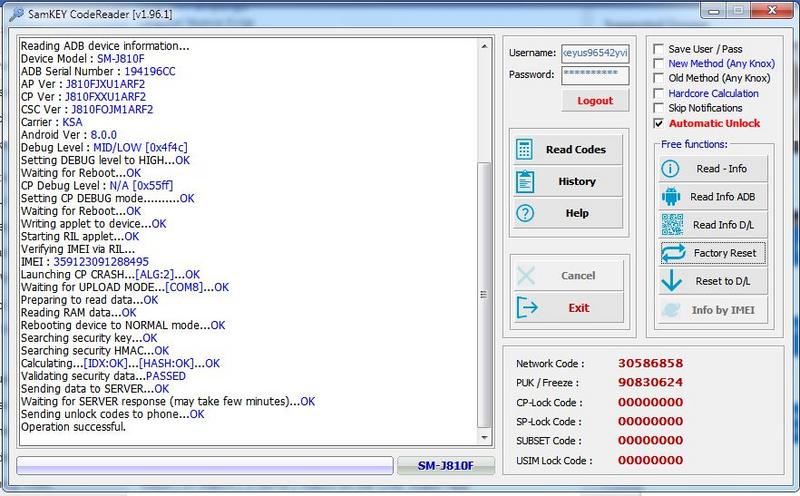
Task: Click the progress bar at bottom
Action: point(205,465)
